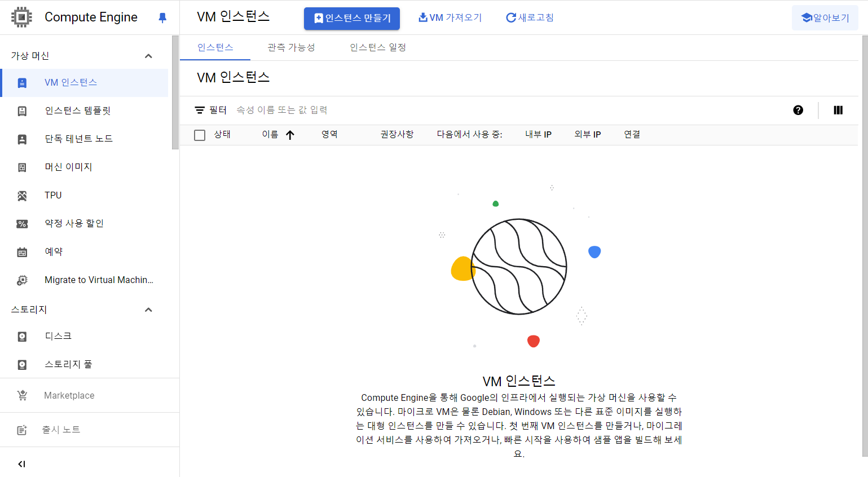Viewport: 868px width, 477px height.
Task: Sort by the 영역 column header
Action: (329, 135)
